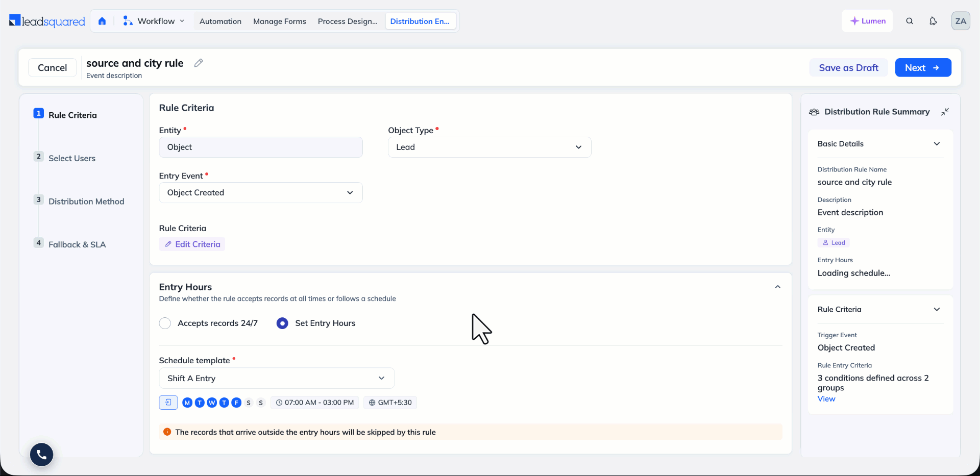Image resolution: width=980 pixels, height=476 pixels.
Task: Click the orange warning info icon
Action: point(167,432)
